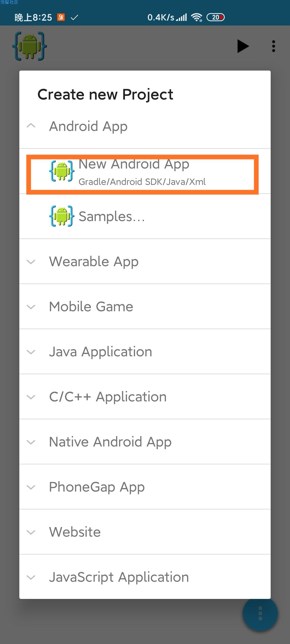
Task: Expand the Mobile Game chevron
Action: [31, 307]
